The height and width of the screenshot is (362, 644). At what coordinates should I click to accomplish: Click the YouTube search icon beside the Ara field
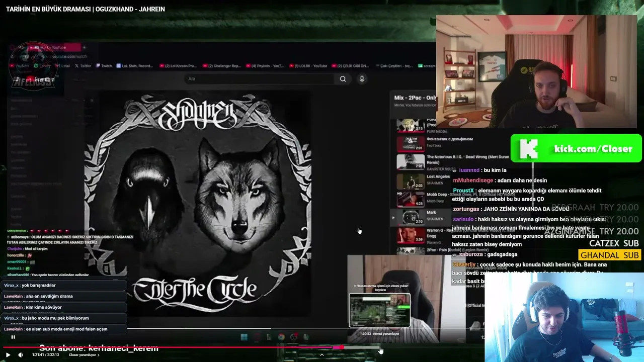click(343, 79)
